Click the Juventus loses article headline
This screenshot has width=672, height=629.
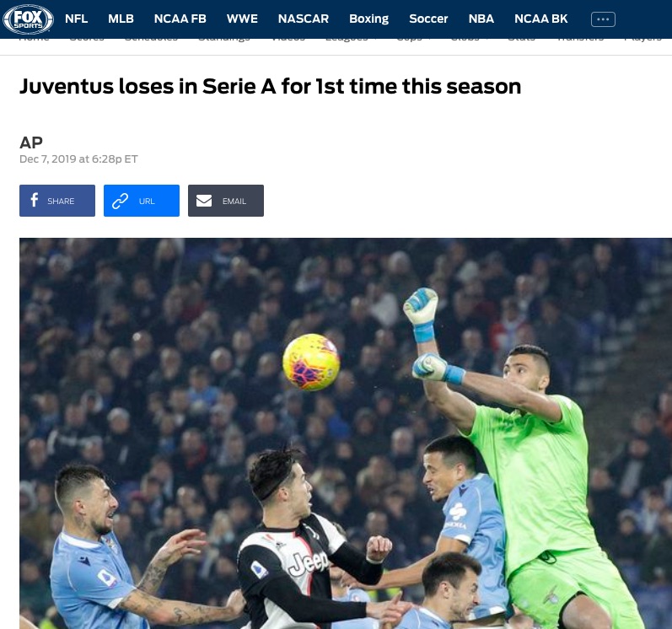[271, 86]
